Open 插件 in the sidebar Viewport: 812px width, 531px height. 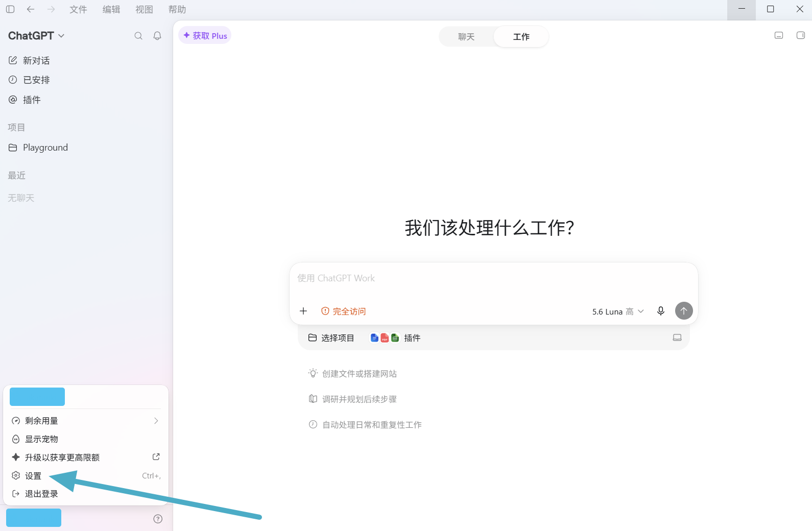click(25, 100)
